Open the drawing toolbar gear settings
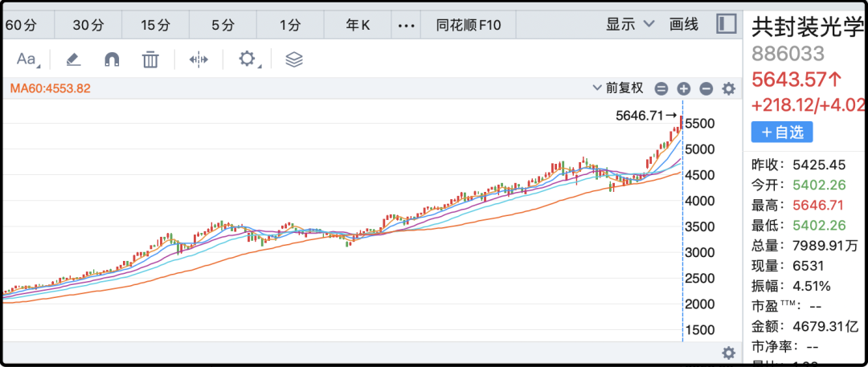The width and height of the screenshot is (868, 367). point(248,59)
